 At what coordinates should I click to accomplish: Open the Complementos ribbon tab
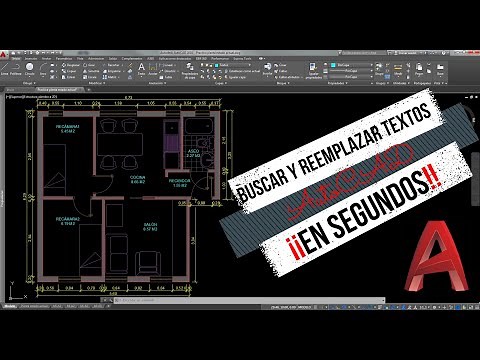[x=132, y=59]
